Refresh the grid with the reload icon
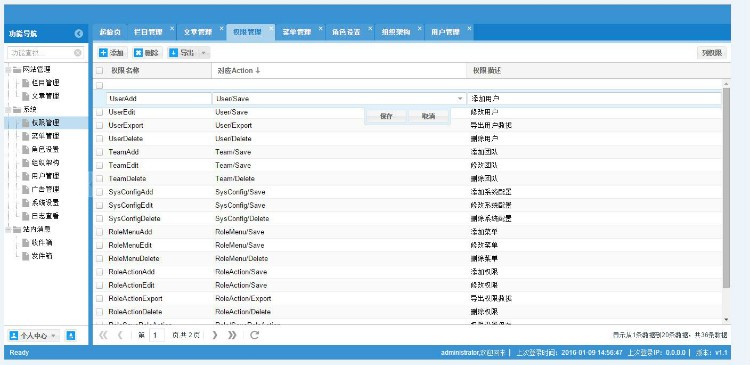 pyautogui.click(x=254, y=335)
